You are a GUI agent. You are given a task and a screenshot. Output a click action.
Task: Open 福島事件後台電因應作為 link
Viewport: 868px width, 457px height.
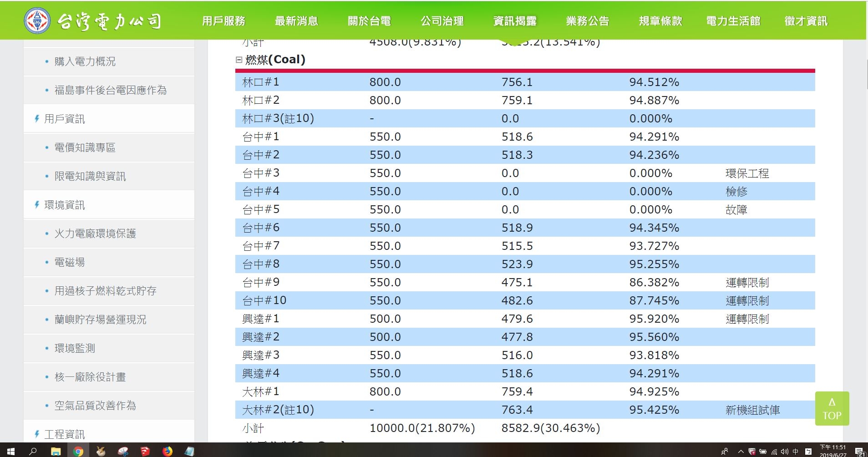(110, 90)
